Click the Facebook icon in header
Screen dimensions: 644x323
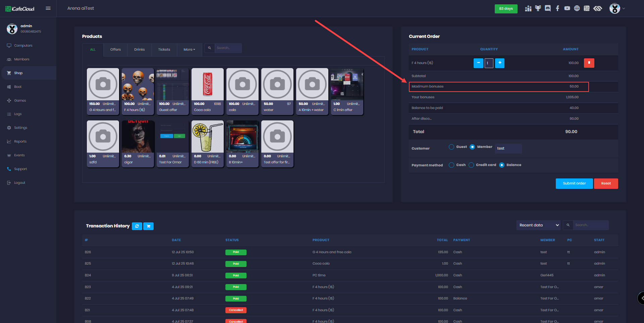[557, 8]
